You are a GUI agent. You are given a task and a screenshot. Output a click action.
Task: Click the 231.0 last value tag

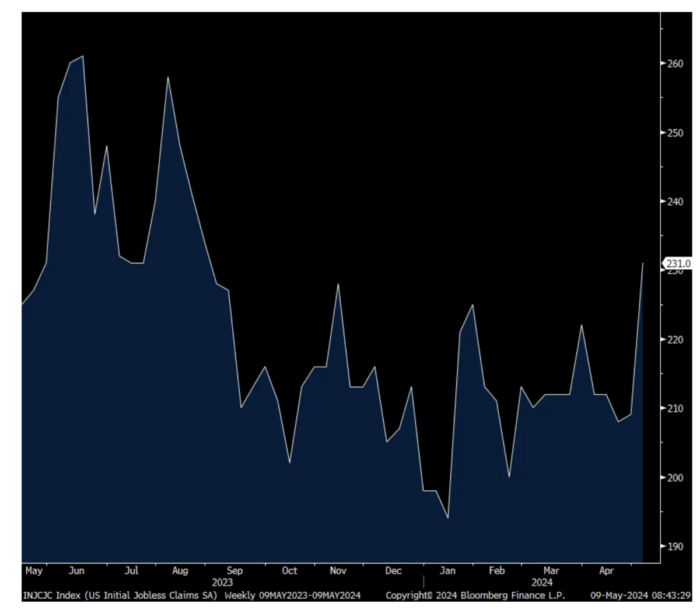click(678, 264)
